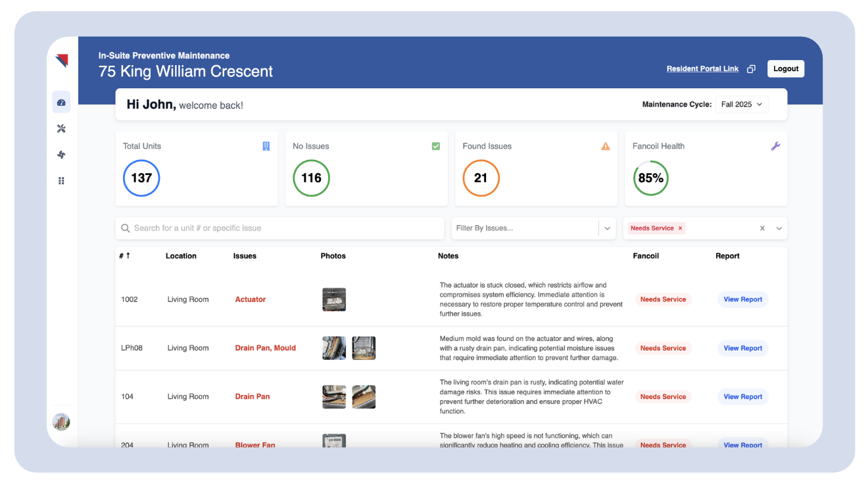Clear all status filters with the X control
This screenshot has width=868, height=487.
[762, 228]
